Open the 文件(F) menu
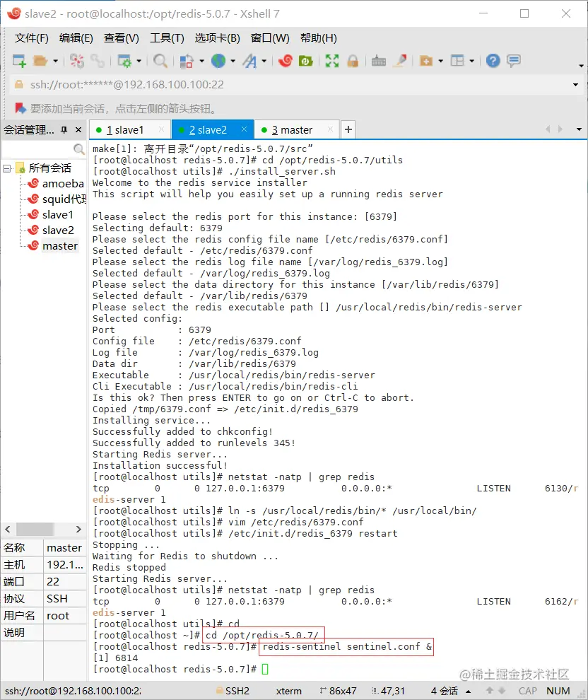Image resolution: width=588 pixels, height=700 pixels. click(x=32, y=38)
